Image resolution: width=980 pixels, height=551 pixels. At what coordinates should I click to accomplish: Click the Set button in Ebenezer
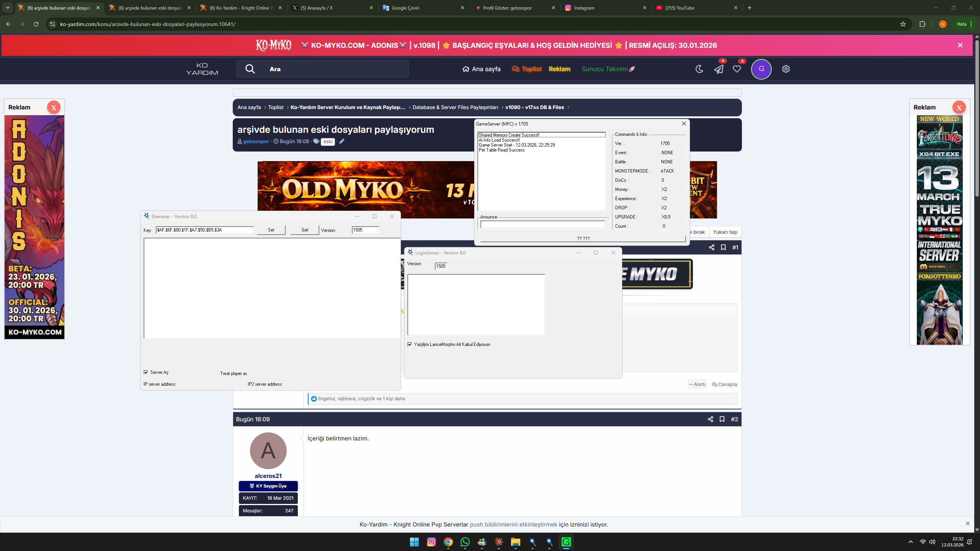[271, 230]
